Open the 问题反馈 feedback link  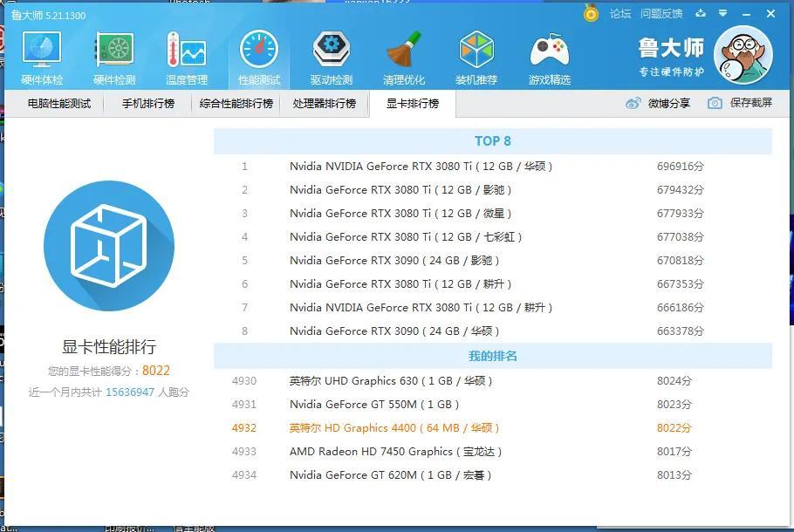tap(661, 14)
